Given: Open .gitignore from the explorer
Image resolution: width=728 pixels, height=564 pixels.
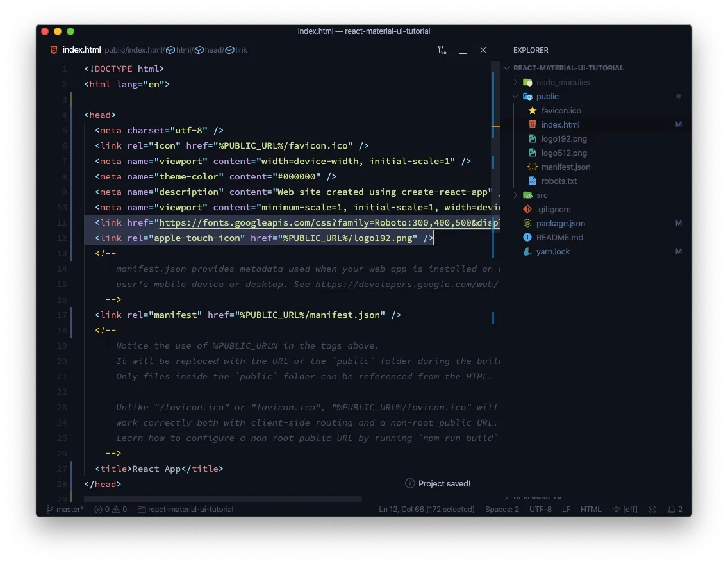Looking at the screenshot, I should (x=554, y=210).
